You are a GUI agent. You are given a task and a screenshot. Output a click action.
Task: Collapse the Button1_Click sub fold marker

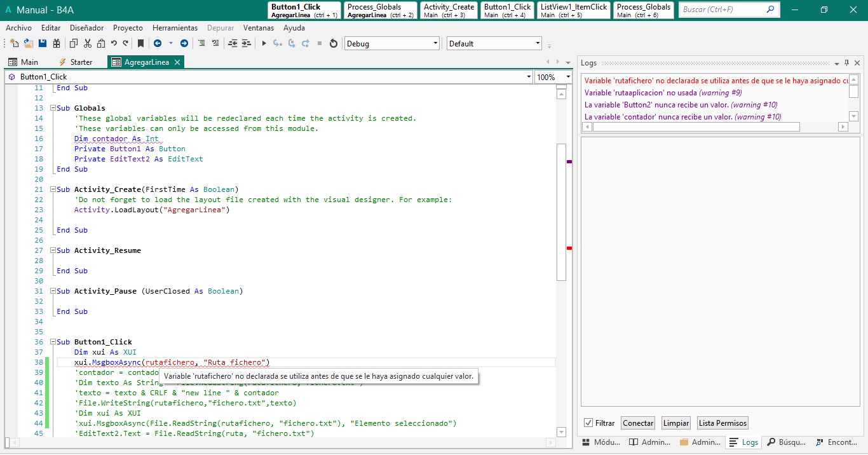[53, 342]
